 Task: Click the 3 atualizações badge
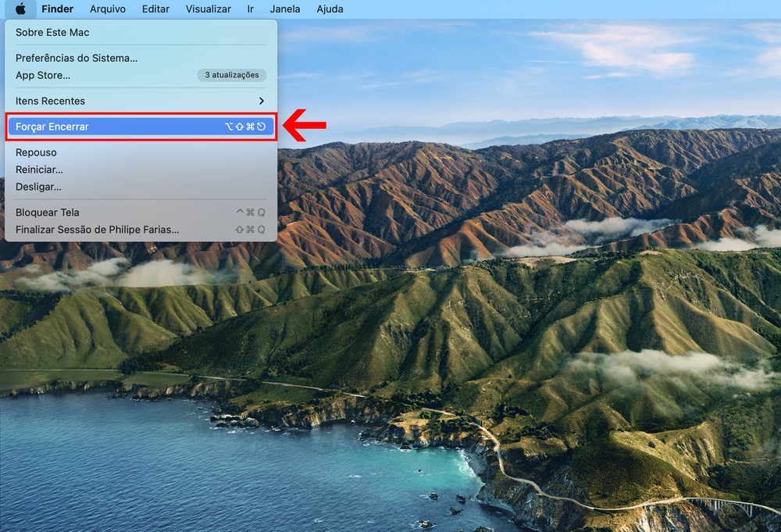click(x=232, y=75)
